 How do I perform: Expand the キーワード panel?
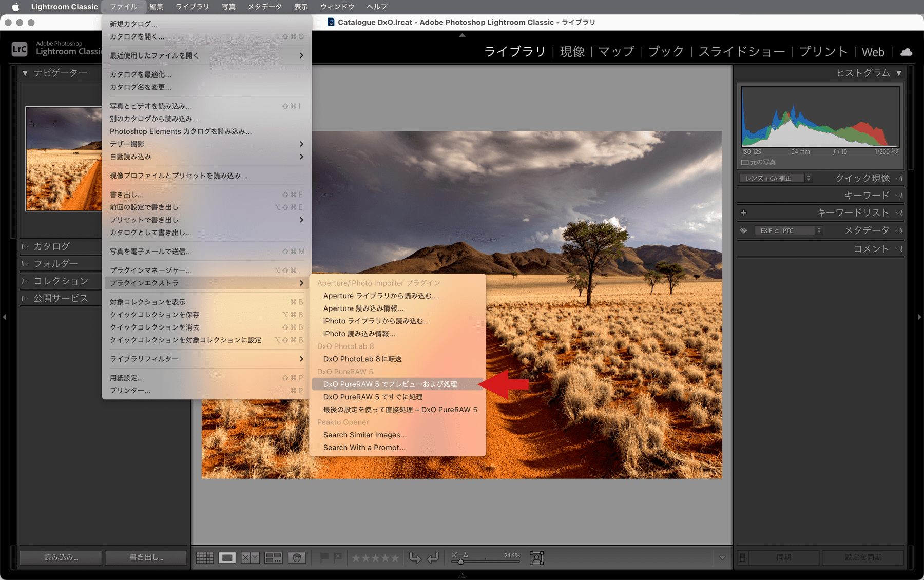point(899,196)
